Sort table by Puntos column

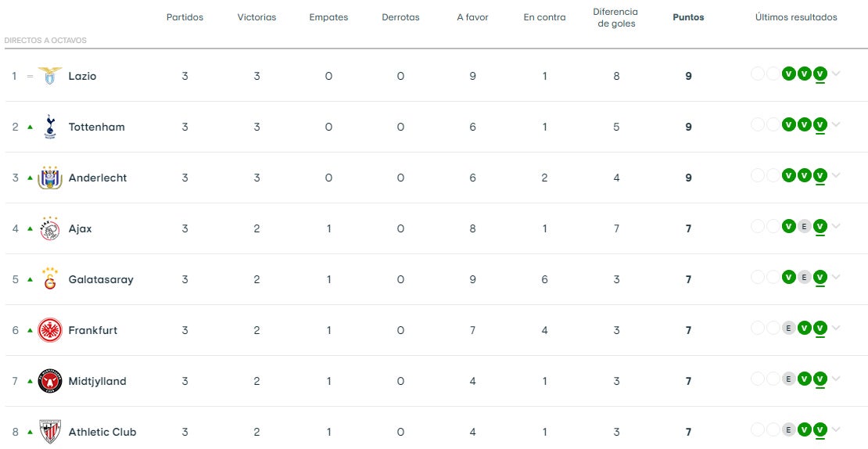[x=688, y=17]
